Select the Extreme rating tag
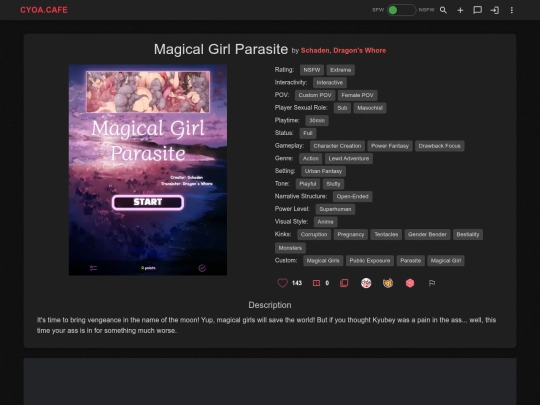 pos(341,70)
